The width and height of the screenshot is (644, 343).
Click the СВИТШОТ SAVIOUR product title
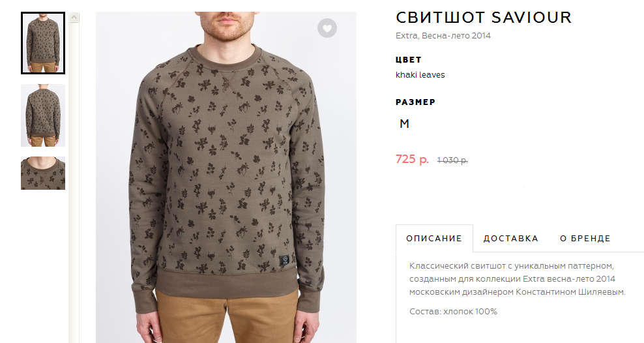484,18
